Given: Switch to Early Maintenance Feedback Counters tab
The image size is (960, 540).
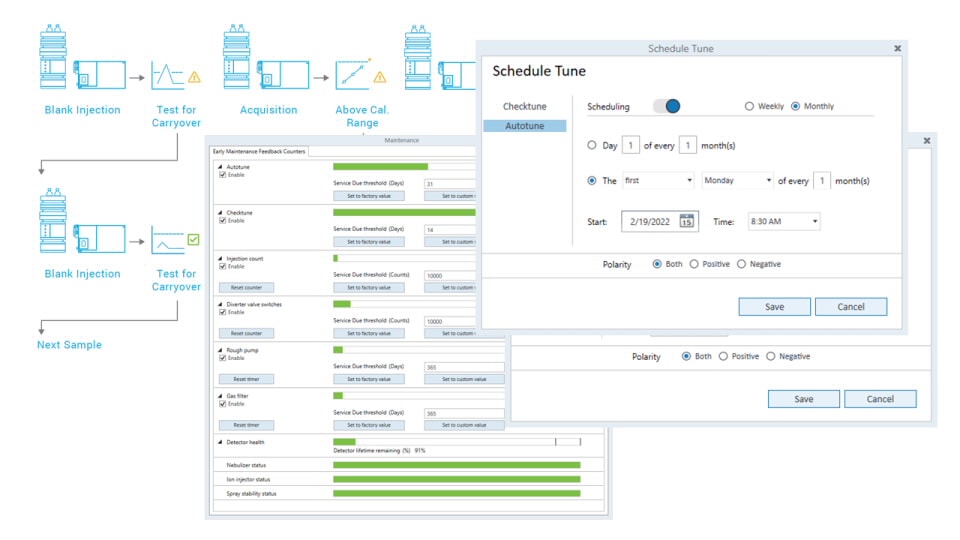Looking at the screenshot, I should [x=260, y=151].
